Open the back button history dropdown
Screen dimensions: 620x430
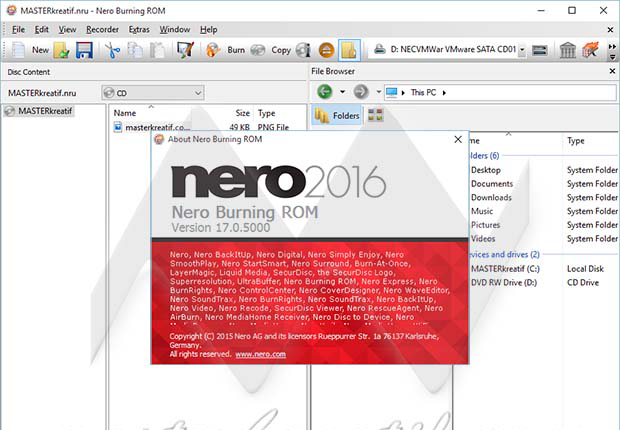tap(342, 92)
